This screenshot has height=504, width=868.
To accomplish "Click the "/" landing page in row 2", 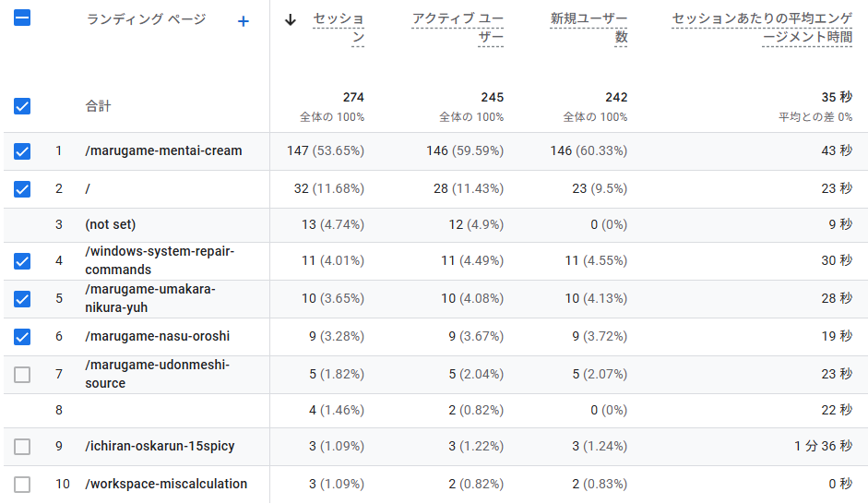I will point(88,189).
